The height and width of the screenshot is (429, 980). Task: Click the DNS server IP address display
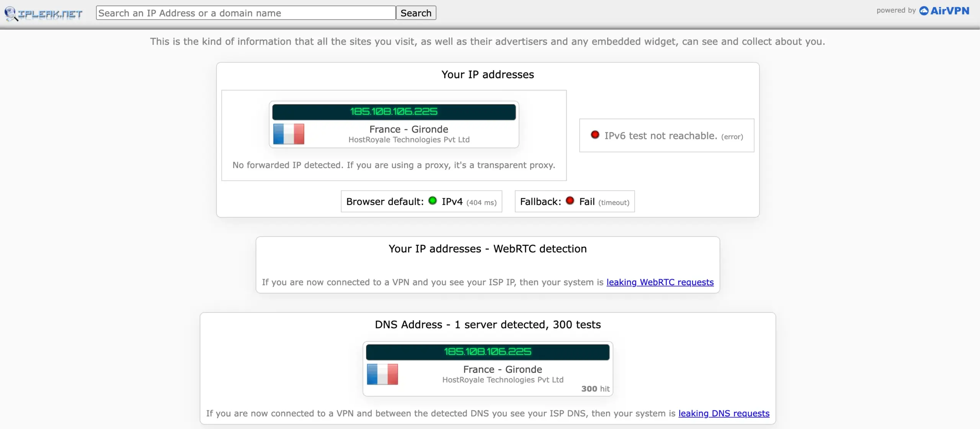tap(487, 352)
